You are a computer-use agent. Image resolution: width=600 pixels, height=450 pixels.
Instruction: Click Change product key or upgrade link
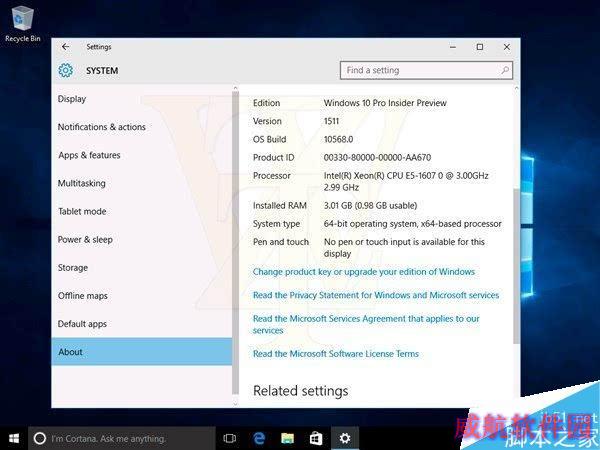(364, 272)
